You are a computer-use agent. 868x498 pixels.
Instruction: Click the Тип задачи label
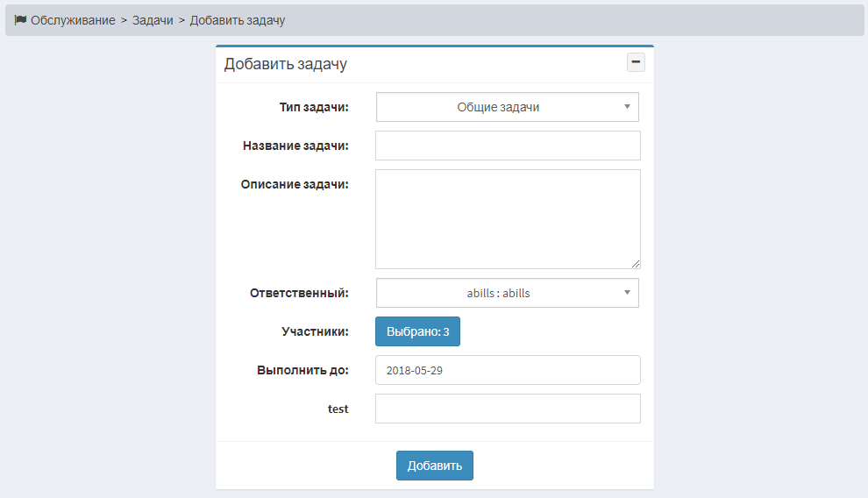(x=314, y=107)
